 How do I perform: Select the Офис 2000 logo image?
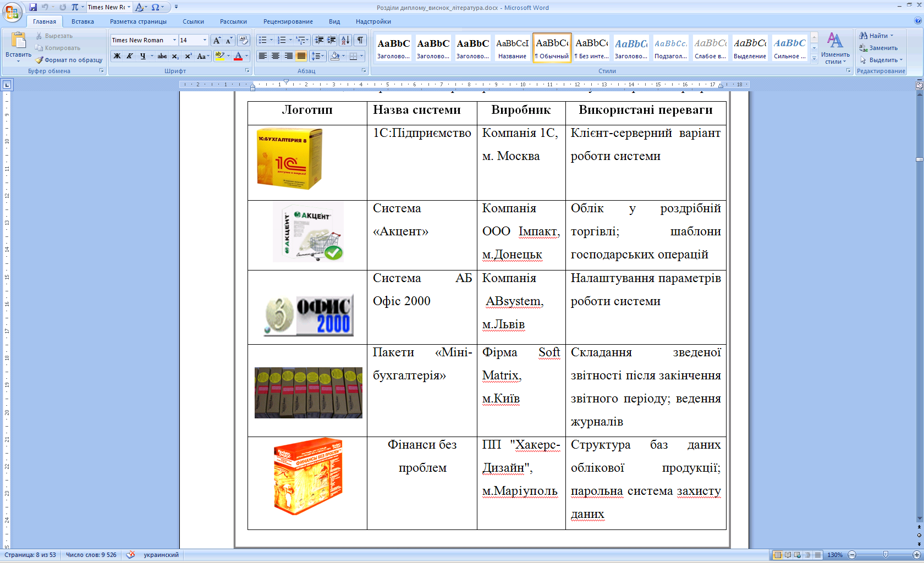click(309, 316)
